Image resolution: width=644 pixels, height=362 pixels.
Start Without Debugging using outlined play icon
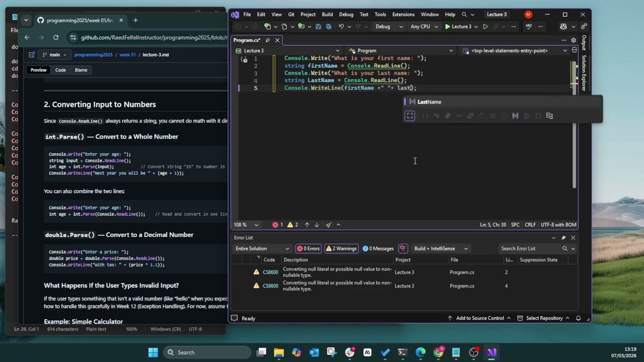click(485, 27)
